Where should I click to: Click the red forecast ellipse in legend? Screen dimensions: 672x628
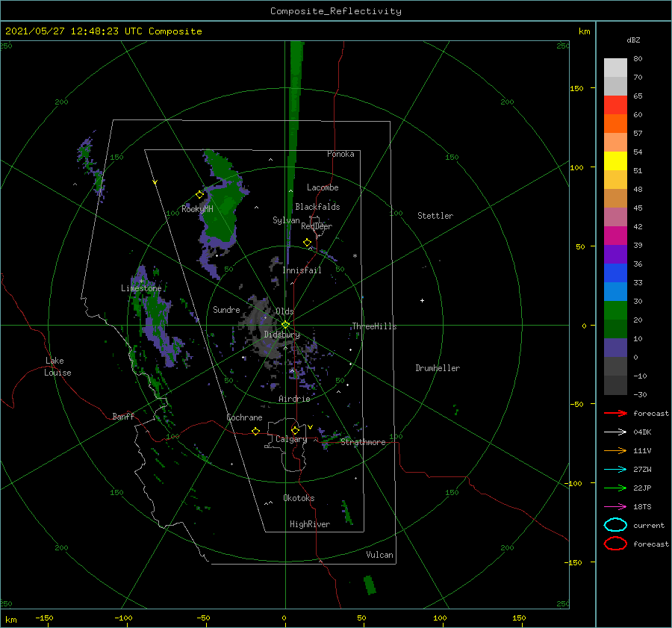tap(615, 544)
